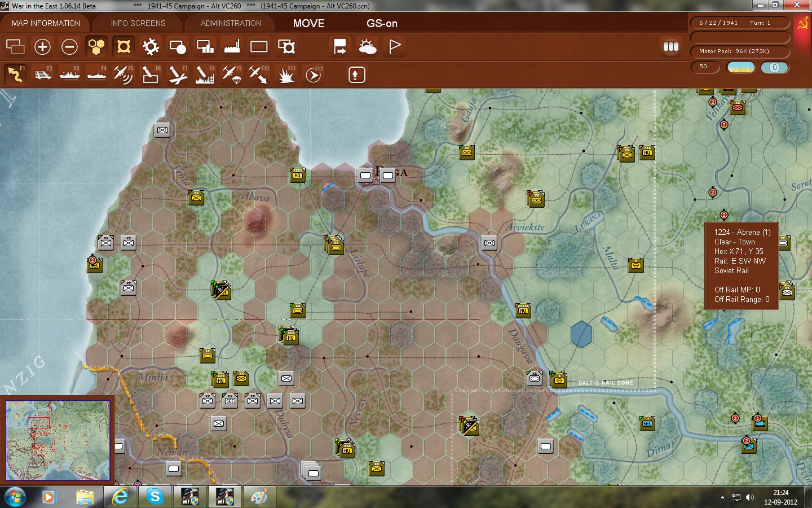Select F8 bomb city mode
Screen dimensions: 812x508
[x=205, y=75]
